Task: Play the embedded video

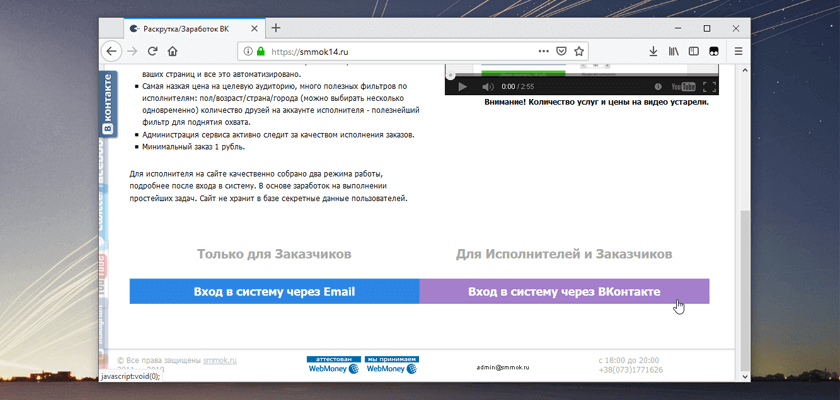Action: 462,86
